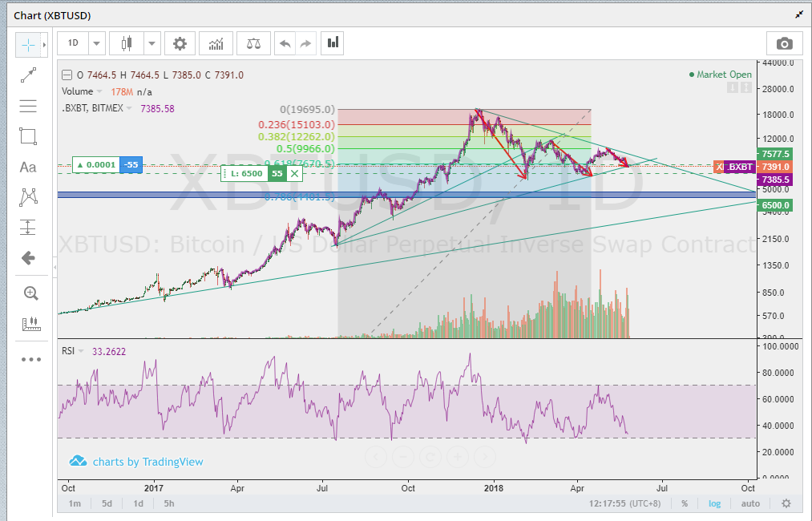The height and width of the screenshot is (521, 812).
Task: Expand the cursor tool options arrow
Action: click(45, 45)
